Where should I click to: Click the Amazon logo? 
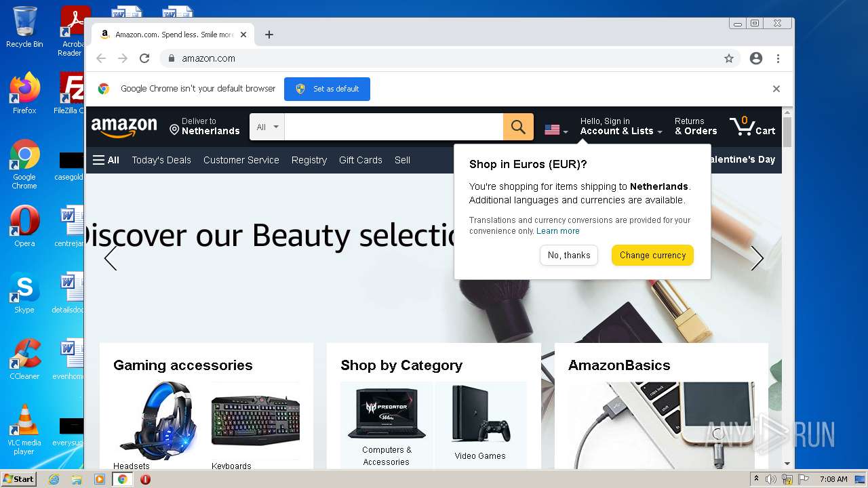tap(124, 127)
